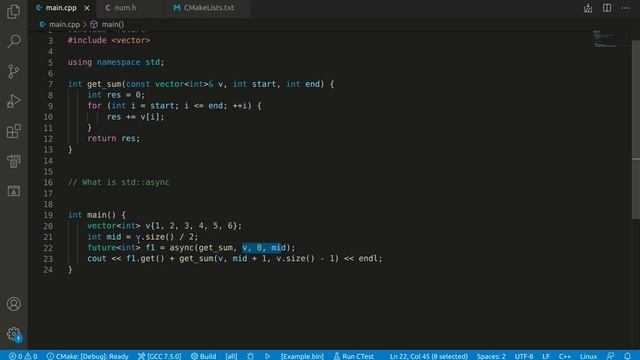The width and height of the screenshot is (640, 360).
Task: Go to line via Ln 22, Col 45
Action: point(429,356)
